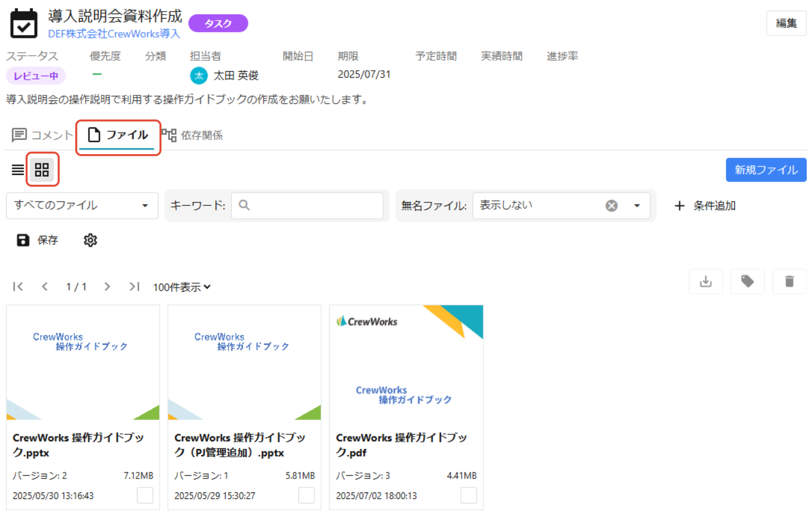Click the 編集 button
Image resolution: width=812 pixels, height=514 pixels.
[786, 23]
